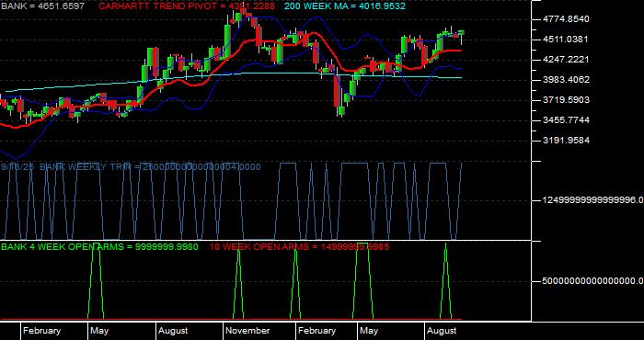Click ARMS axis value 50000000000000000.0
The width and height of the screenshot is (644, 340).
pos(592,281)
